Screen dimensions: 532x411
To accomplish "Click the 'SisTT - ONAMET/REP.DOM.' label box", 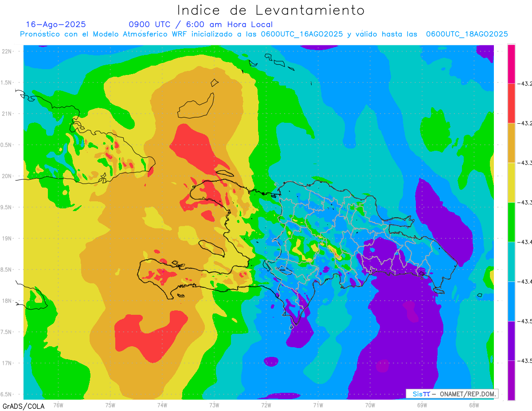I will point(452,394).
